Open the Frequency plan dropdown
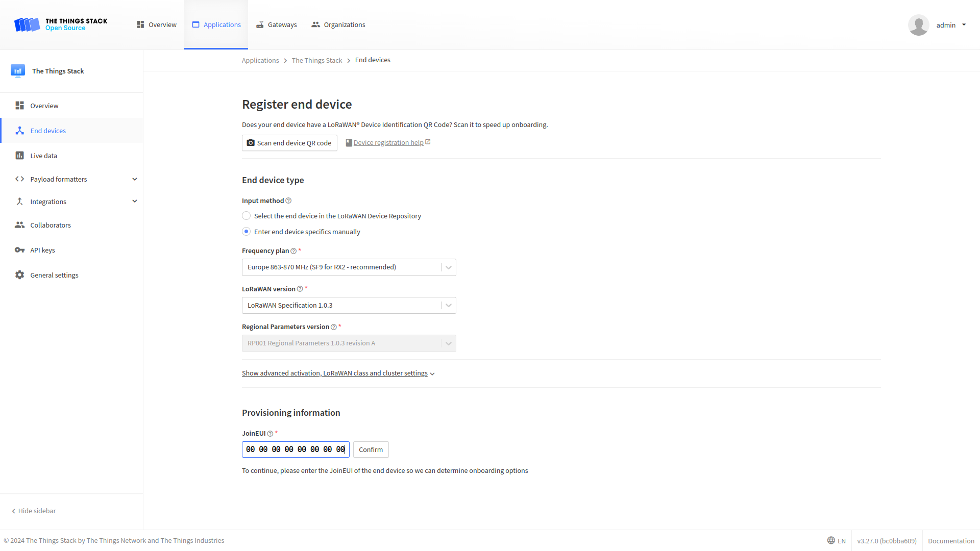Image resolution: width=980 pixels, height=551 pixels. point(349,267)
